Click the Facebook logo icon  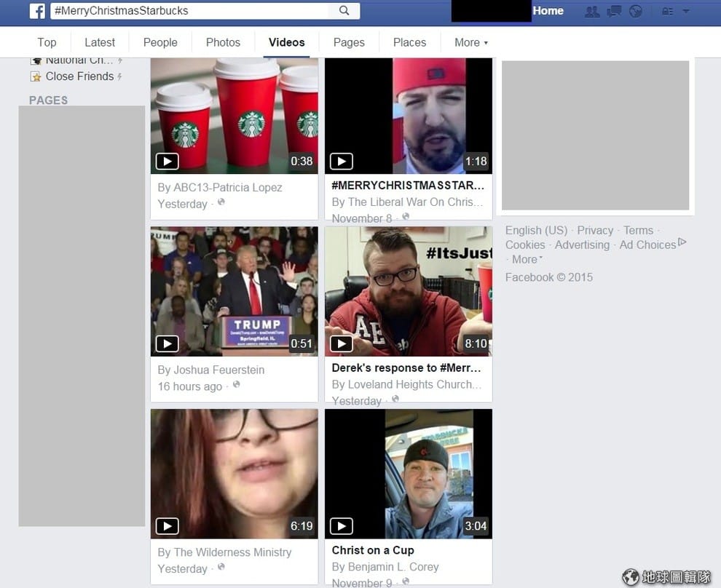coord(37,11)
